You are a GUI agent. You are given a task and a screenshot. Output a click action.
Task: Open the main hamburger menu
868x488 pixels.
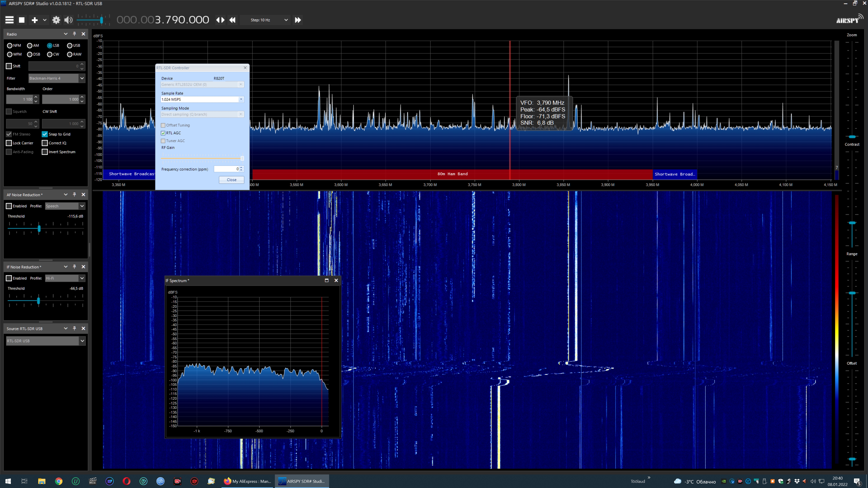point(9,20)
